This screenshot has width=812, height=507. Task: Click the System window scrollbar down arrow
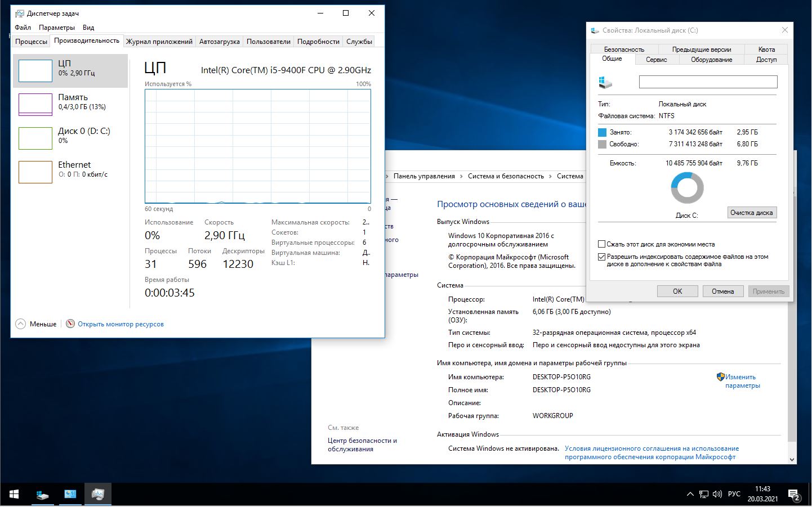coord(792,459)
